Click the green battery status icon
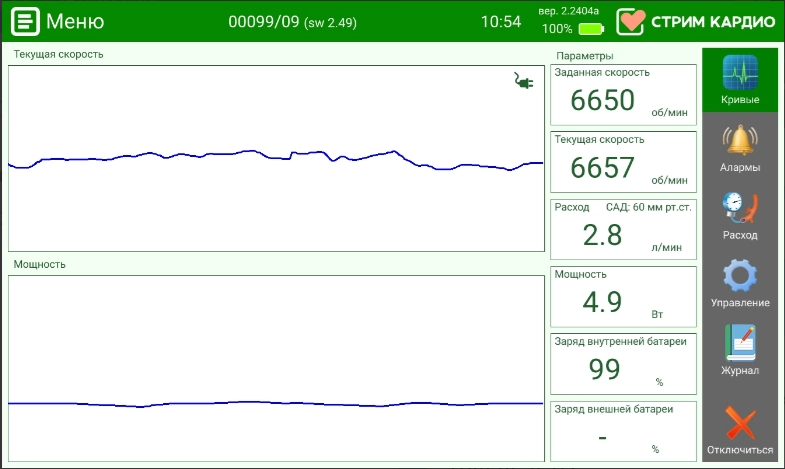This screenshot has height=469, width=785. click(x=591, y=29)
